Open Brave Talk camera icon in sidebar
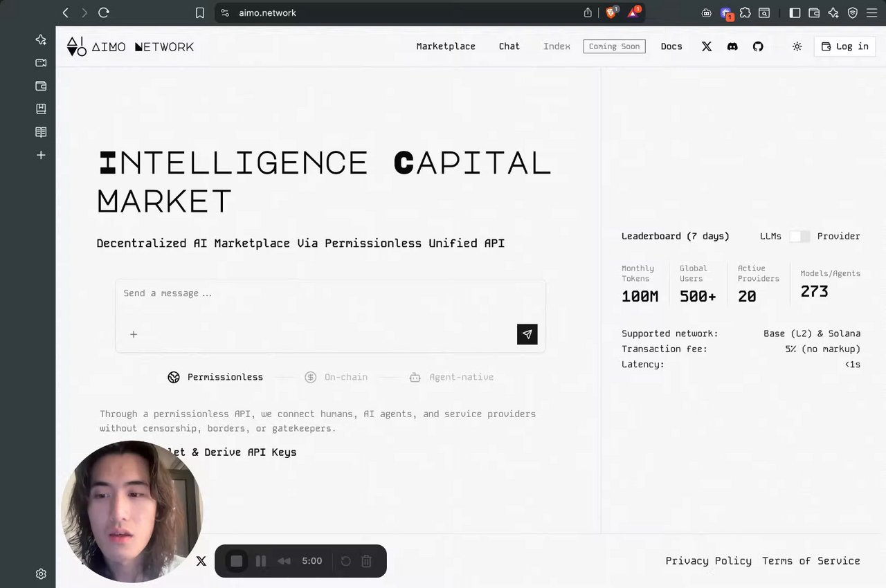 pyautogui.click(x=41, y=63)
